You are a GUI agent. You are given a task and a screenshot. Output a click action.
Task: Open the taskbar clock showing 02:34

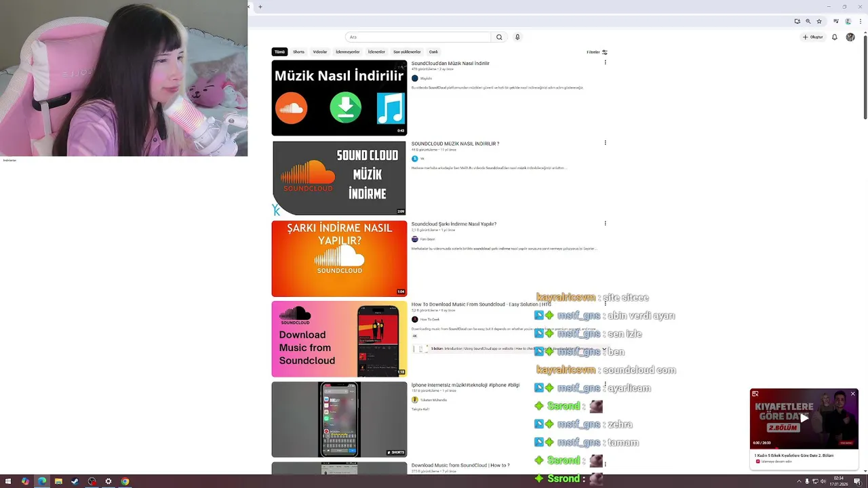point(839,481)
